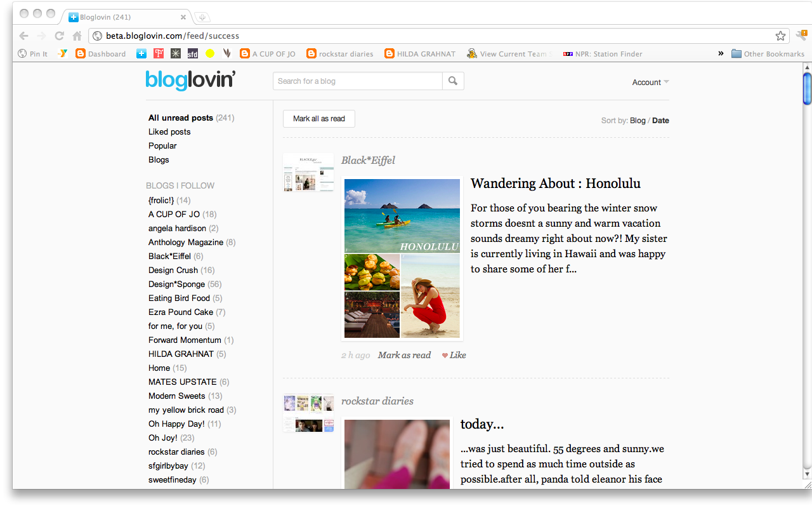812x508 pixels.
Task: Mark Honolulu post as read
Action: (x=404, y=356)
